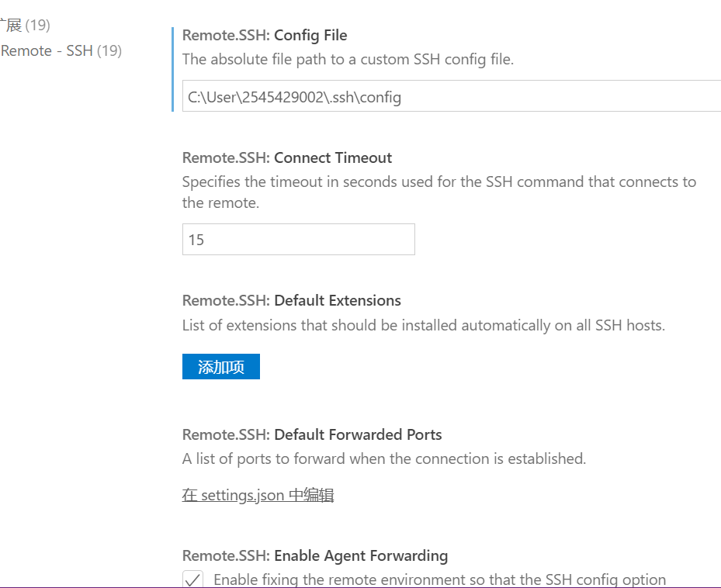Screen dimensions: 721x588
Task: Click the purple status bar at window bottom
Action: [360, 587]
